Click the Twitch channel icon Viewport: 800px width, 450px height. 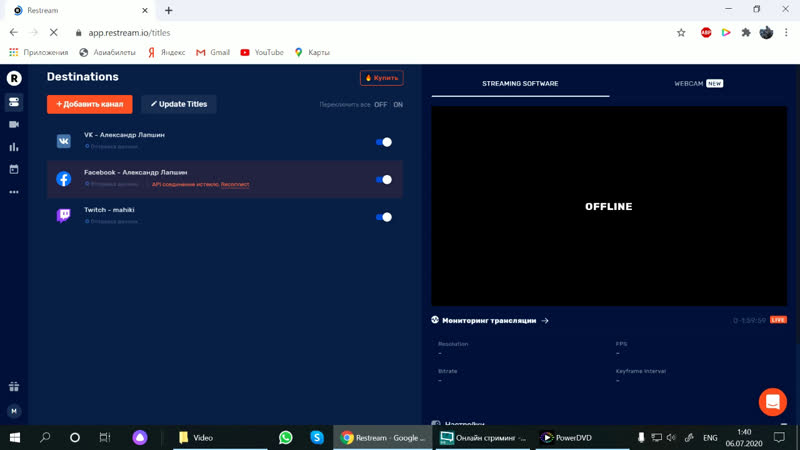click(64, 216)
